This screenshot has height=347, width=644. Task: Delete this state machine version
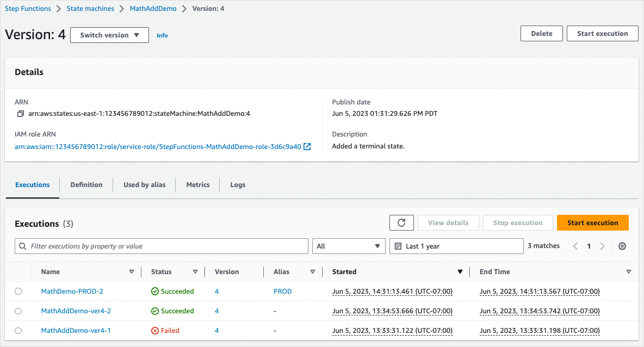[541, 33]
